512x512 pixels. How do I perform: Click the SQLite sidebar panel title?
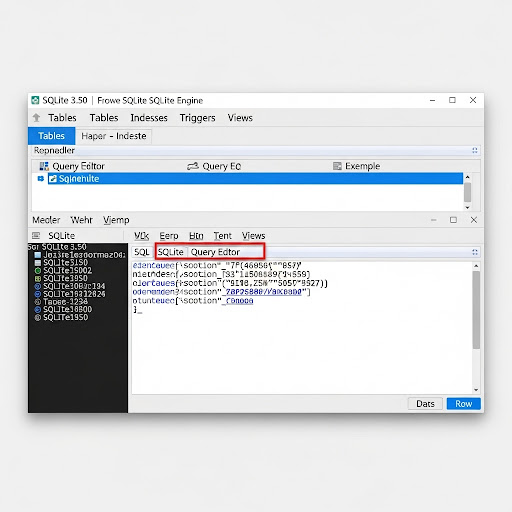[x=62, y=236]
